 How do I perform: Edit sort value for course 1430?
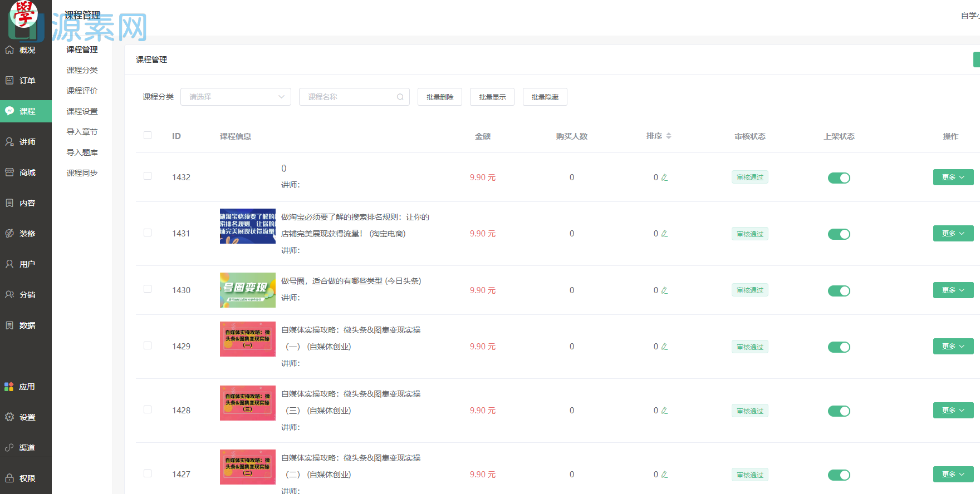664,290
